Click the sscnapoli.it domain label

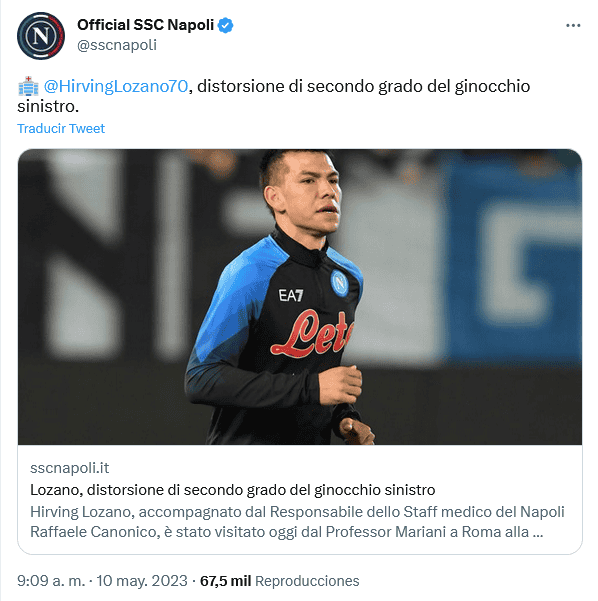69,468
